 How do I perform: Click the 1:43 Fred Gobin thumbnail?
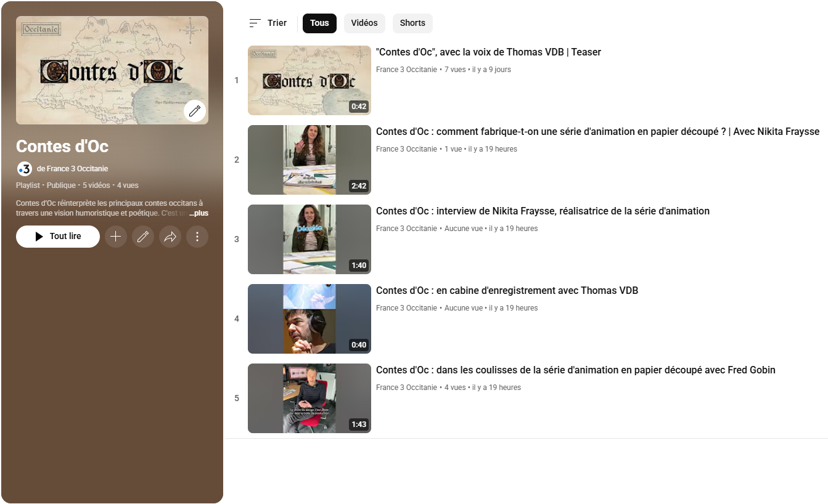pyautogui.click(x=309, y=398)
